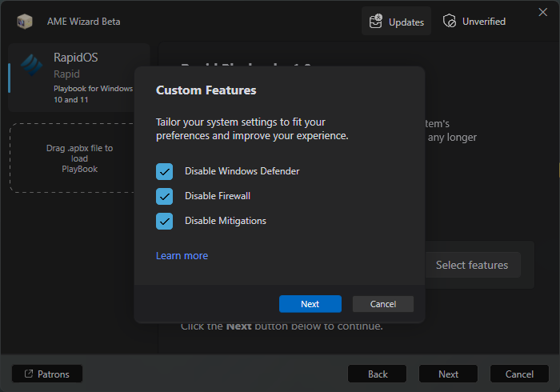Open the Learn more link
This screenshot has height=392, width=560.
pos(182,256)
